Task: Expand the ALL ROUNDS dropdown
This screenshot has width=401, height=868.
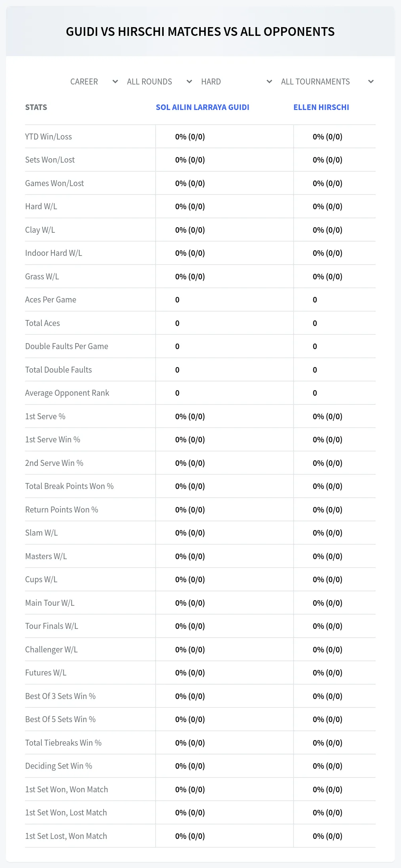Action: coord(159,82)
